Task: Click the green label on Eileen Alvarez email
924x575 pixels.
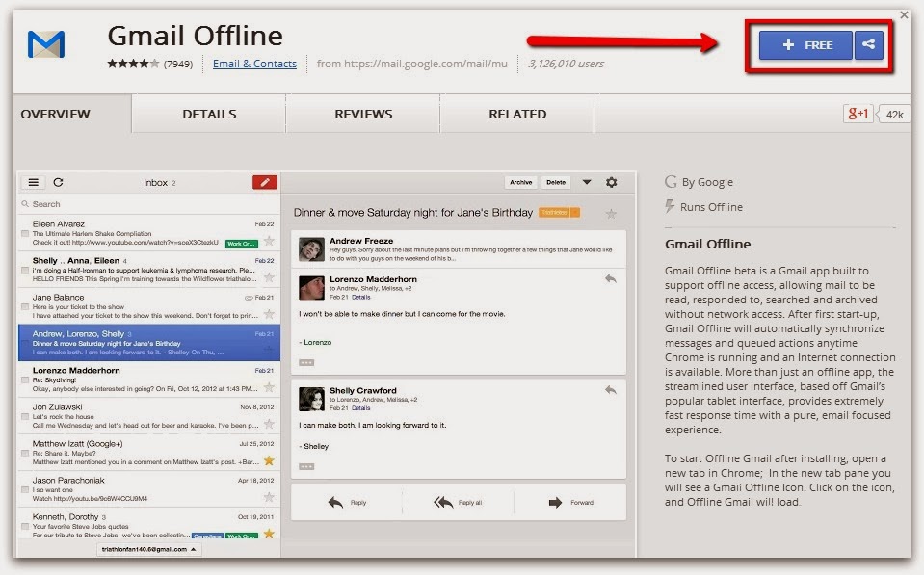Action: point(242,244)
